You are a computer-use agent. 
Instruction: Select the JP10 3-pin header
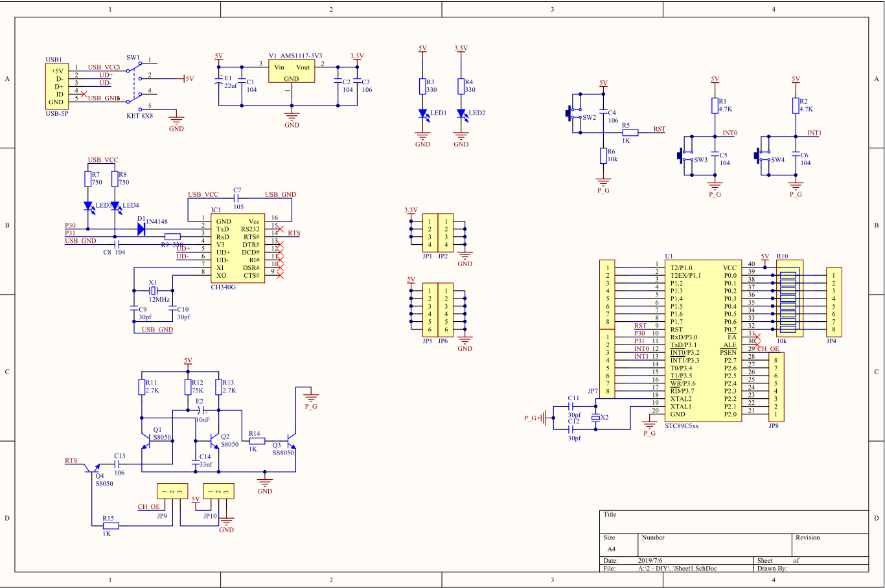218,491
